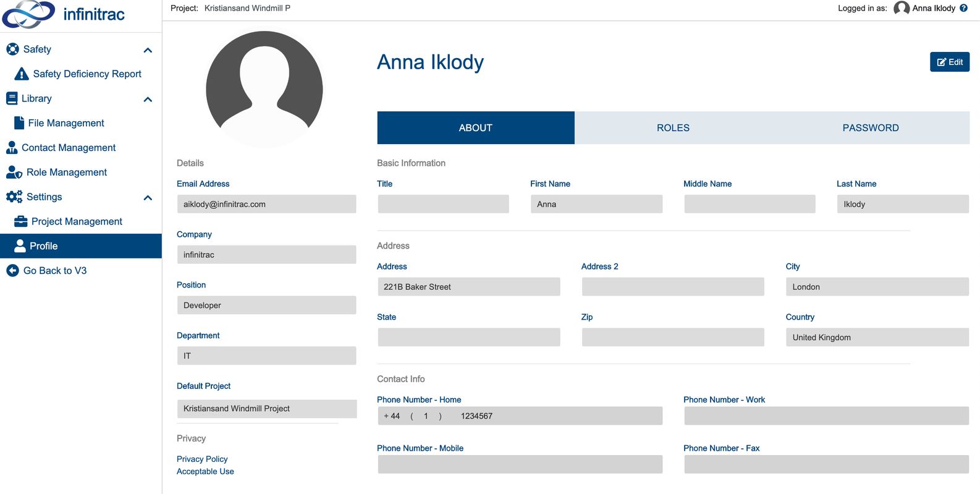The height and width of the screenshot is (494, 980).
Task: Click the Phone Number - Home field
Action: click(x=520, y=415)
